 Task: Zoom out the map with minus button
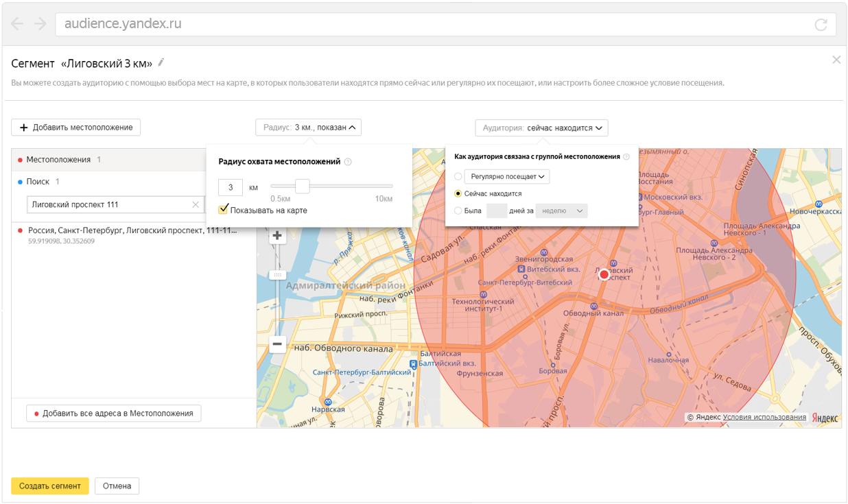coord(277,344)
